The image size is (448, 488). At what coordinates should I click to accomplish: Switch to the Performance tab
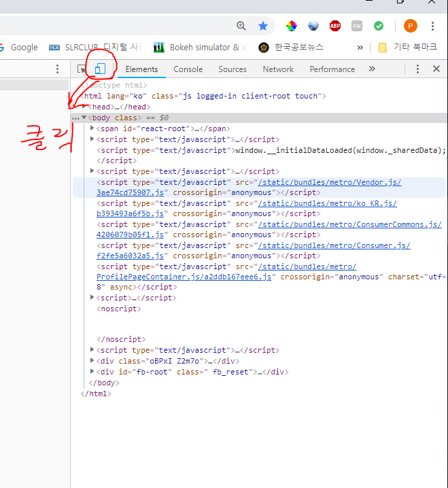[x=332, y=69]
